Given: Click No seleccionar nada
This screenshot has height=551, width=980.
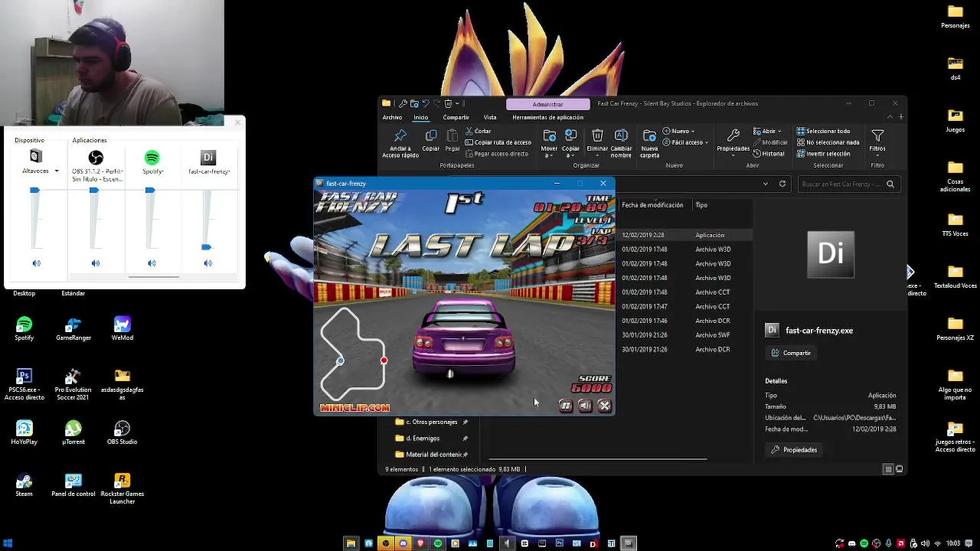Looking at the screenshot, I should pyautogui.click(x=828, y=142).
